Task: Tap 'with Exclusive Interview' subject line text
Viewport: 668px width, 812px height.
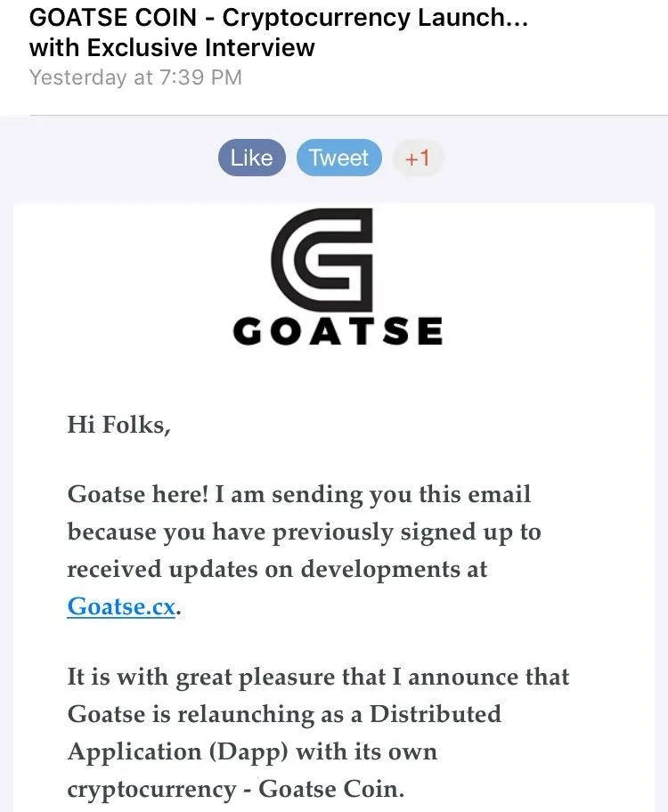Action: click(x=172, y=47)
